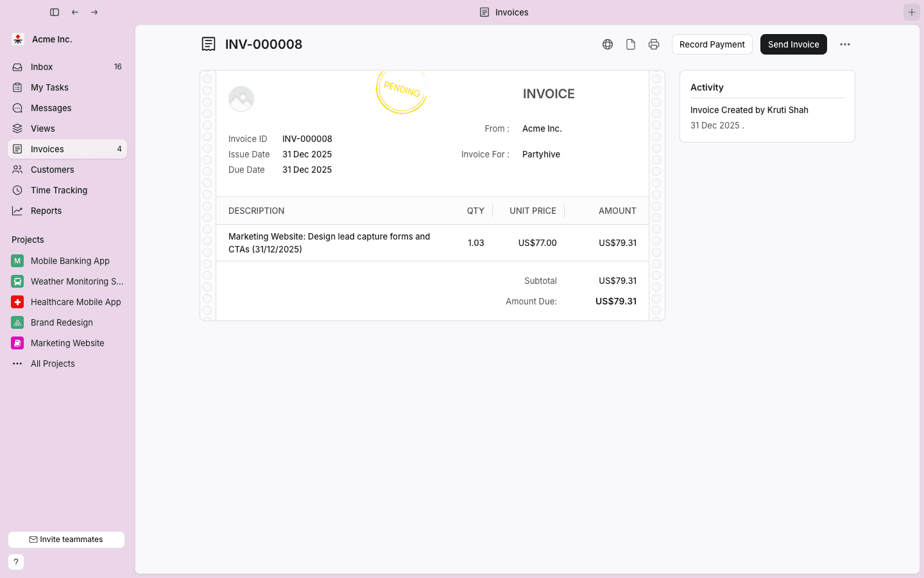
Task: Click the AMOUNT column header
Action: [x=617, y=211]
